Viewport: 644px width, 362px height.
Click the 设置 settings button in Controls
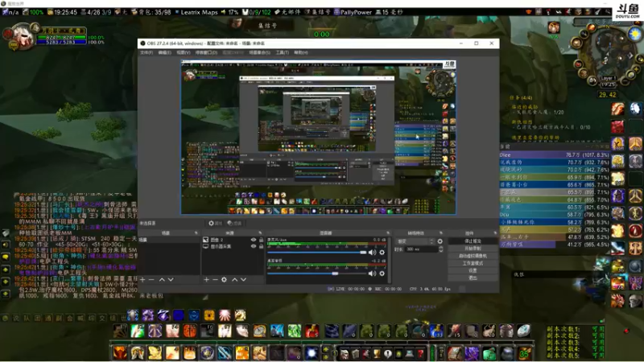(x=473, y=270)
